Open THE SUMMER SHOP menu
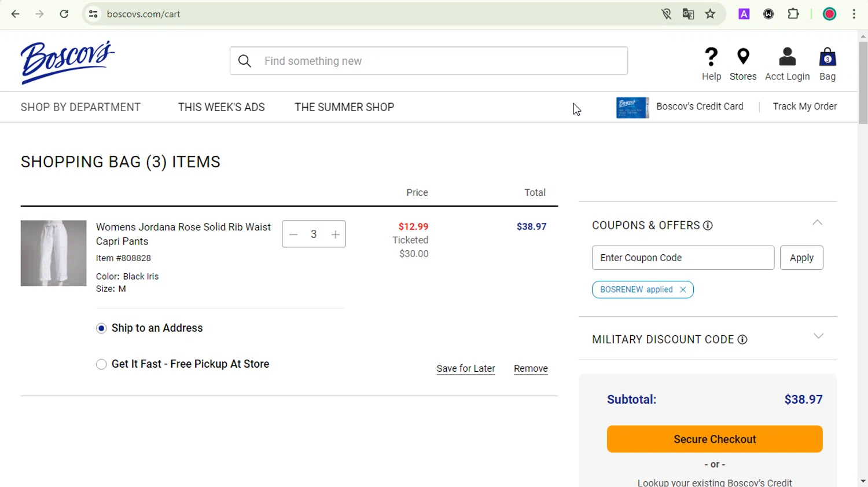The height and width of the screenshot is (487, 868). tap(344, 107)
